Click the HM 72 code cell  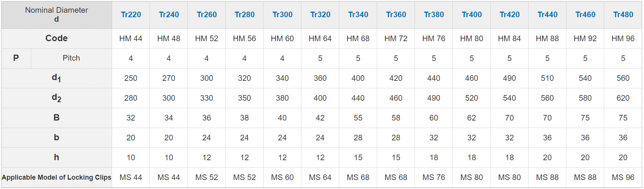coord(396,39)
